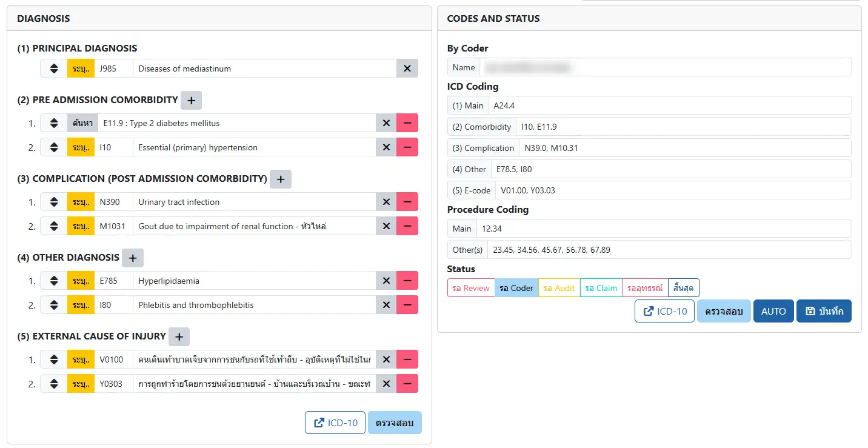Image resolution: width=868 pixels, height=448 pixels.
Task: Click the sort arrows on the V0100 row
Action: pyautogui.click(x=54, y=359)
